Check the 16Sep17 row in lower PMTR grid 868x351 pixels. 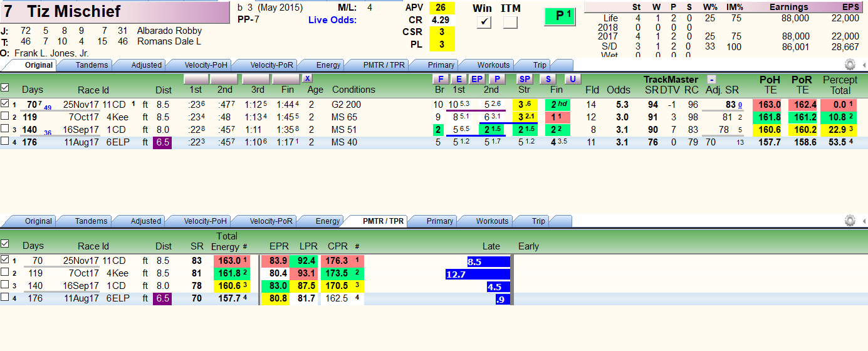[5, 285]
